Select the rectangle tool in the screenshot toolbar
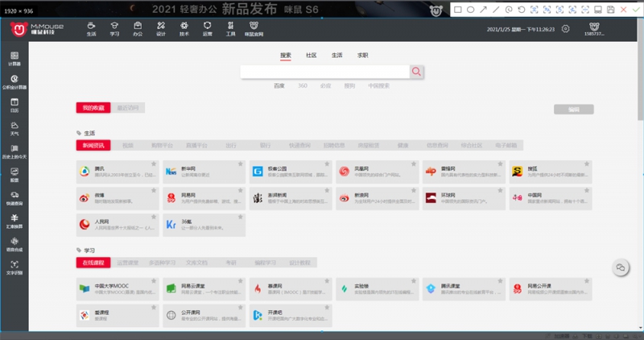Image resolution: width=644 pixels, height=340 pixels. 457,10
